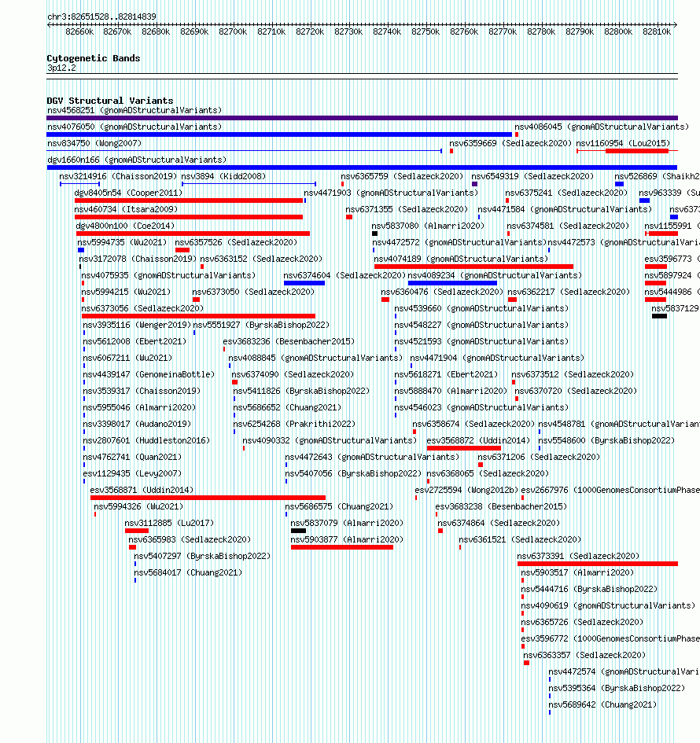The height and width of the screenshot is (743, 700).
Task: Click nsv6362217 (Sedlazeck2020) label
Action: coord(569,292)
